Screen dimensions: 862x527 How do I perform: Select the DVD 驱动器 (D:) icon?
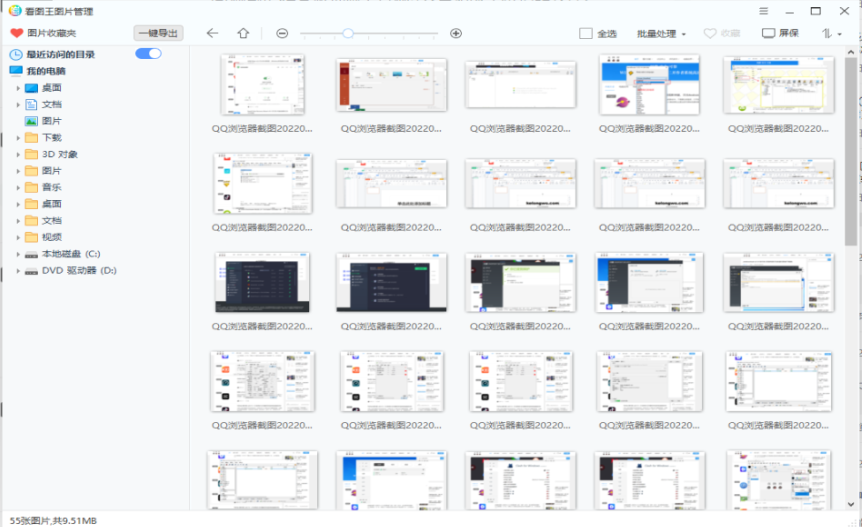[x=31, y=271]
